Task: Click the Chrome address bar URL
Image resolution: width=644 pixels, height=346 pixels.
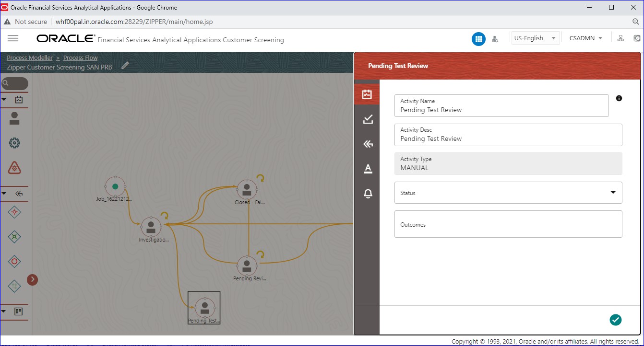Action: pyautogui.click(x=134, y=22)
